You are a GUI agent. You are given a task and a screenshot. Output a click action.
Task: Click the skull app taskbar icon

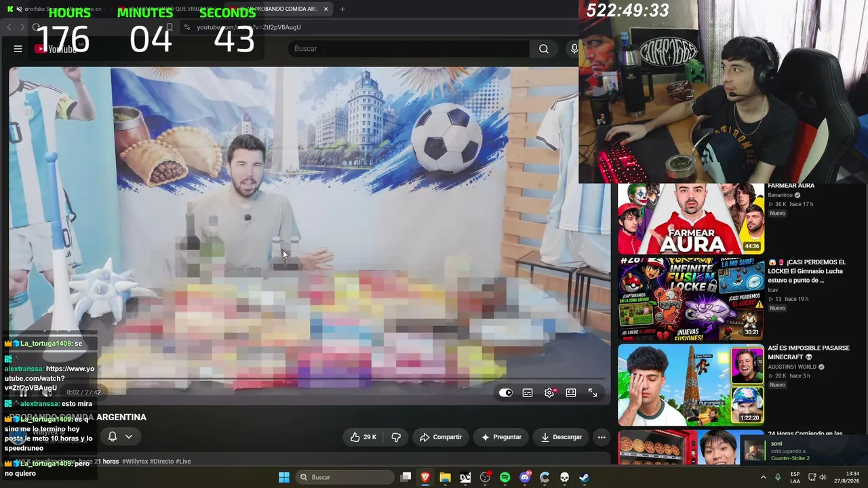coord(564,477)
